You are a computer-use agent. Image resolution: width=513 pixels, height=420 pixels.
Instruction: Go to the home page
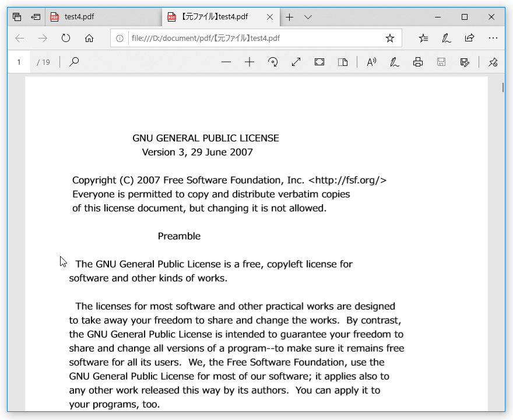(89, 38)
